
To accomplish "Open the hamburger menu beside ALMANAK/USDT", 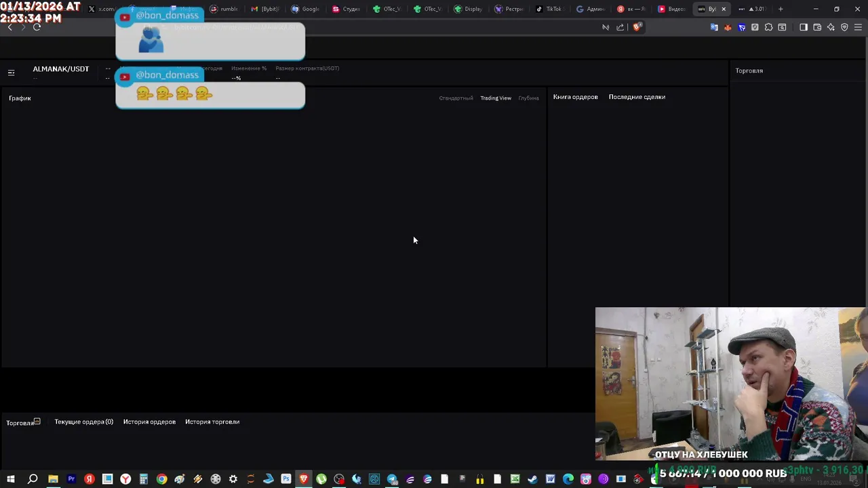I will (11, 73).
